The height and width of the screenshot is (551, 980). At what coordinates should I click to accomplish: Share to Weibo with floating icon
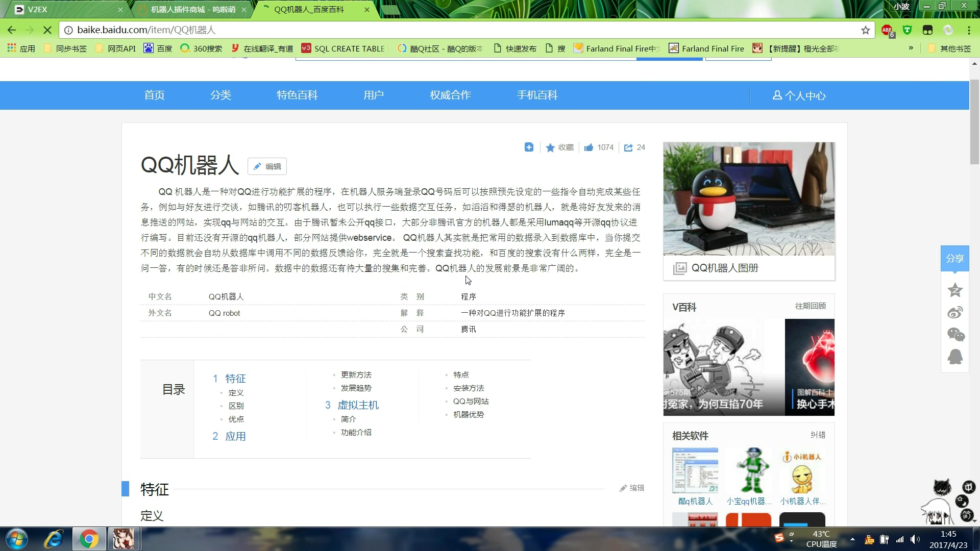955,312
